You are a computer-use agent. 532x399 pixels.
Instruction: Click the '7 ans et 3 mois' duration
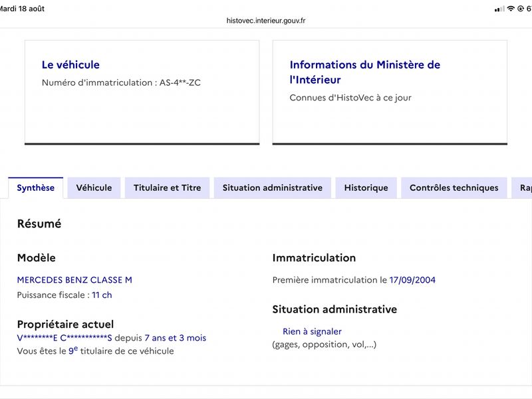pos(176,338)
